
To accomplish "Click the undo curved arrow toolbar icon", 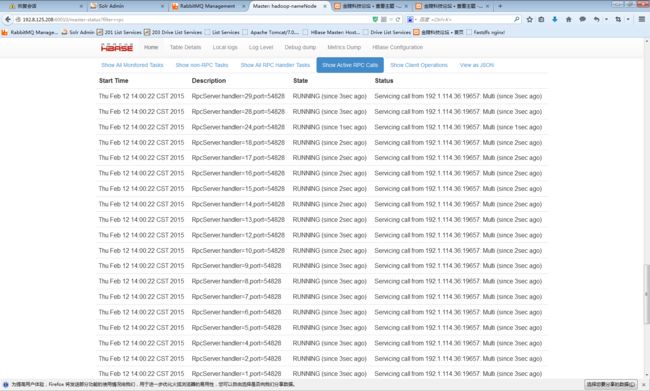I will (x=596, y=19).
